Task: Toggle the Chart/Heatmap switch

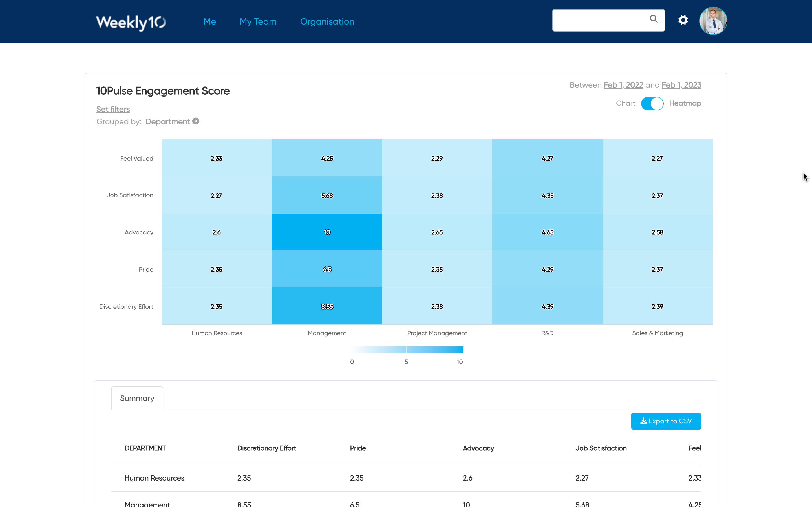Action: [x=652, y=103]
